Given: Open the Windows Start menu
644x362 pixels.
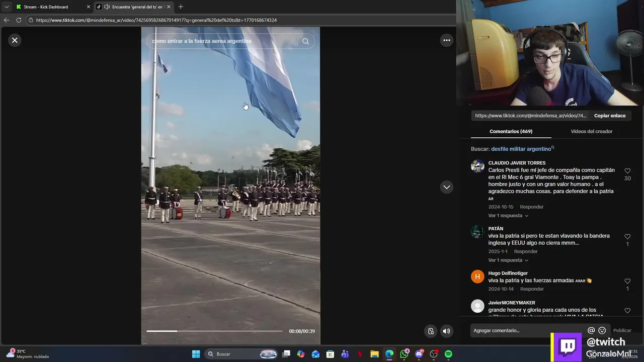Looking at the screenshot, I should point(196,354).
